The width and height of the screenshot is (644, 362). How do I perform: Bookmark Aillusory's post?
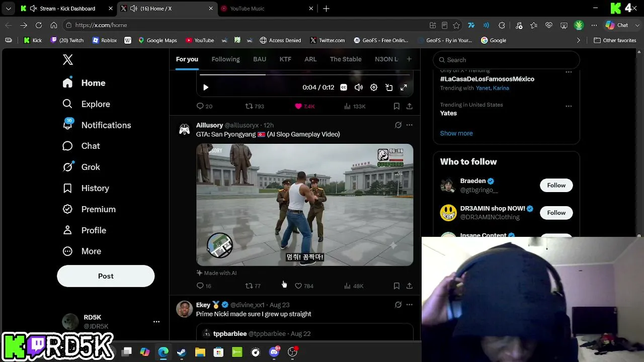click(396, 286)
